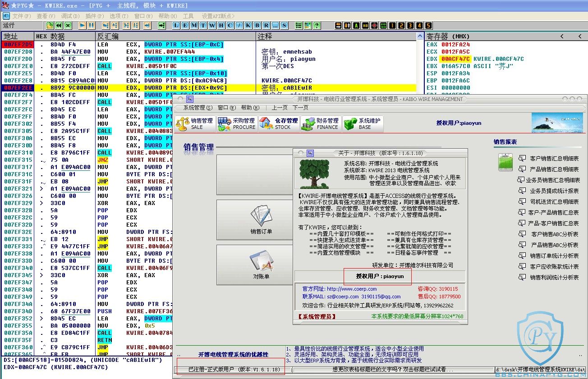Click the 销售订单 sales order button
Screen dimensions: 588x379
click(255, 220)
